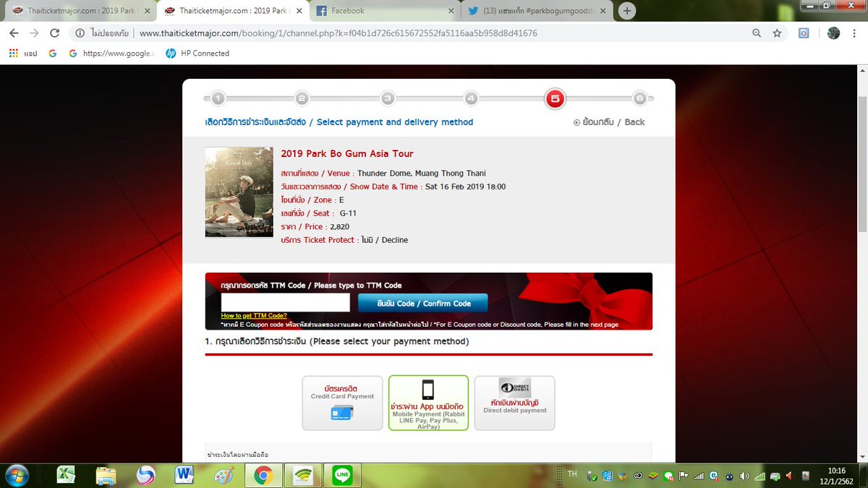Open Paint from the taskbar
The height and width of the screenshot is (488, 868).
tap(224, 475)
